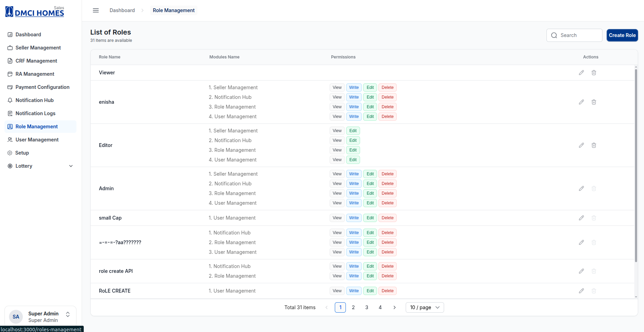
Task: Edit the role create API role pencil
Action: click(x=581, y=271)
